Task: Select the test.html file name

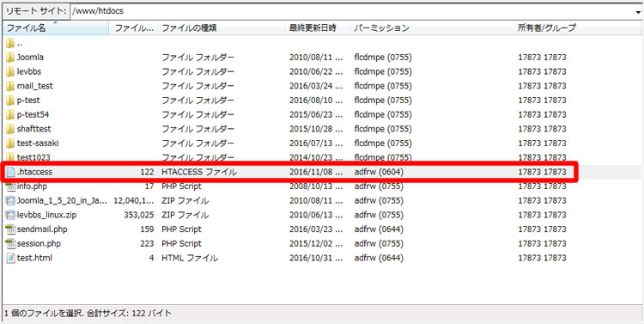Action: (34, 258)
